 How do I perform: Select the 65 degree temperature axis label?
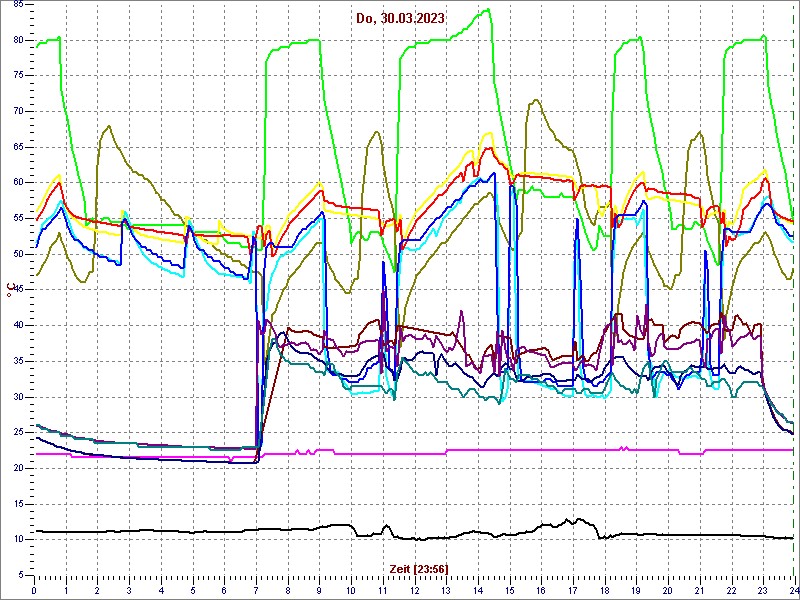point(18,147)
